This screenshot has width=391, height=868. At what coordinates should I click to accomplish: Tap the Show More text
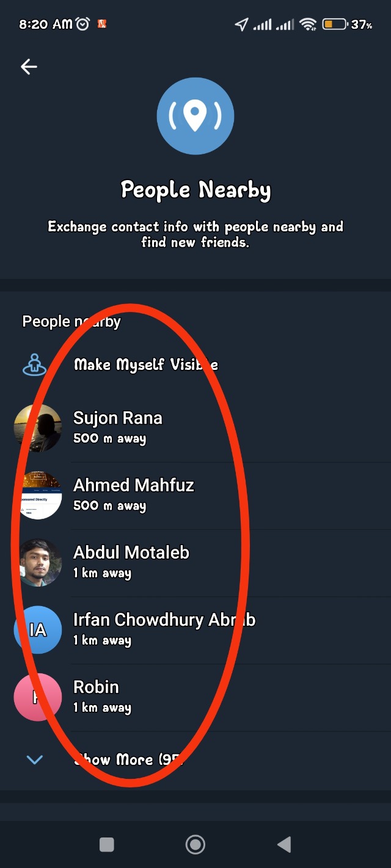(x=128, y=760)
